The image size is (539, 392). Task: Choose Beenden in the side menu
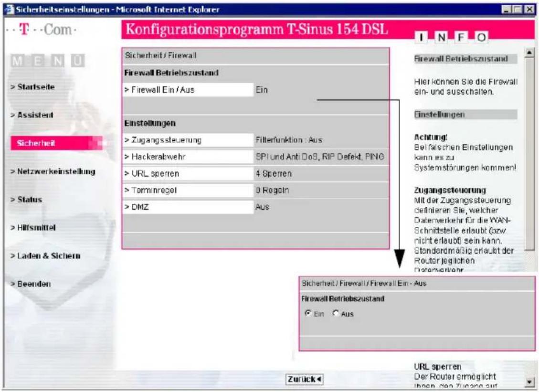(31, 284)
